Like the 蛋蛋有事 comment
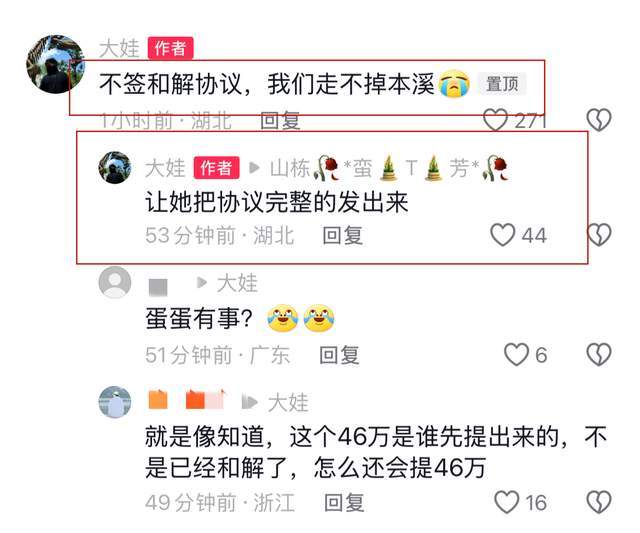The width and height of the screenshot is (640, 533). [516, 354]
